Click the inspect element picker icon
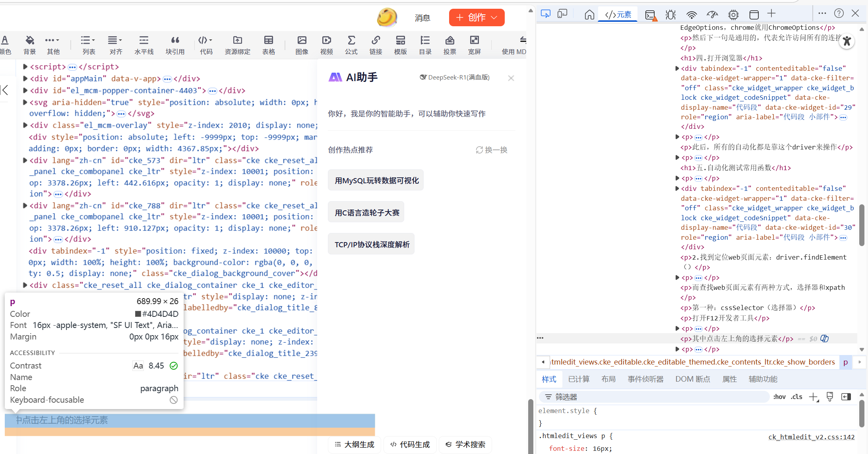Viewport: 868px width, 454px height. pyautogui.click(x=545, y=14)
